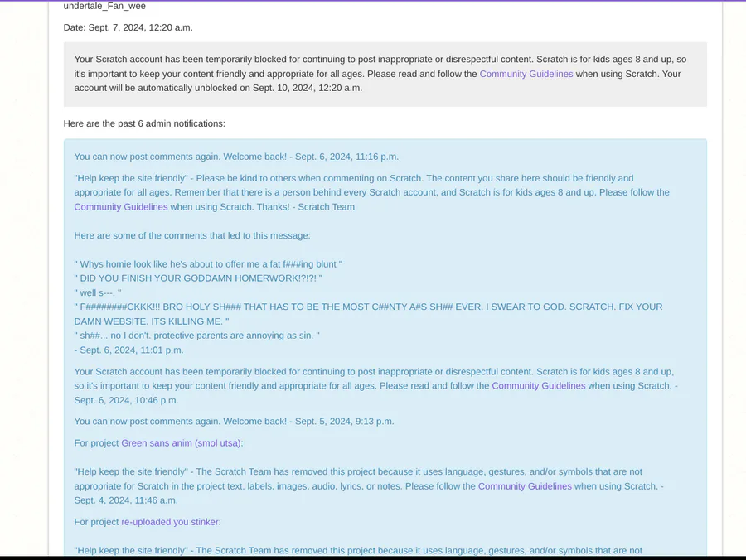
Task: Open Community Guidelines link near Sept. 6 10:46 p.m.
Action: [x=539, y=385]
